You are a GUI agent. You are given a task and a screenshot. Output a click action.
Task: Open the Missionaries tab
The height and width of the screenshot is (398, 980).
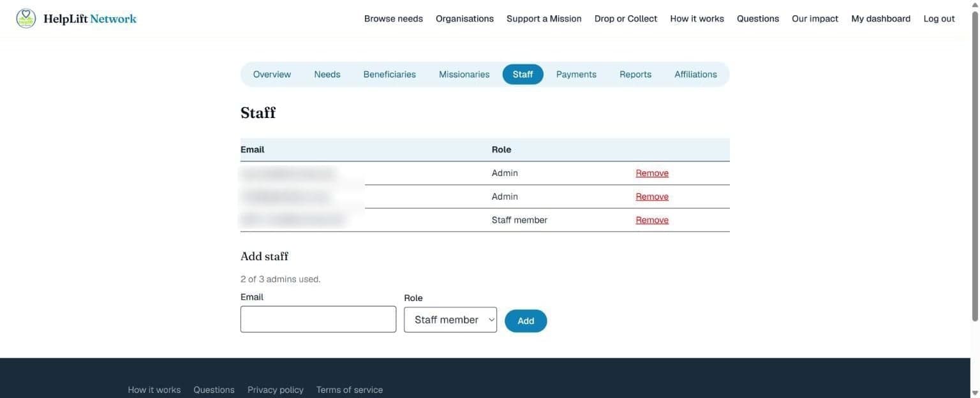tap(464, 75)
